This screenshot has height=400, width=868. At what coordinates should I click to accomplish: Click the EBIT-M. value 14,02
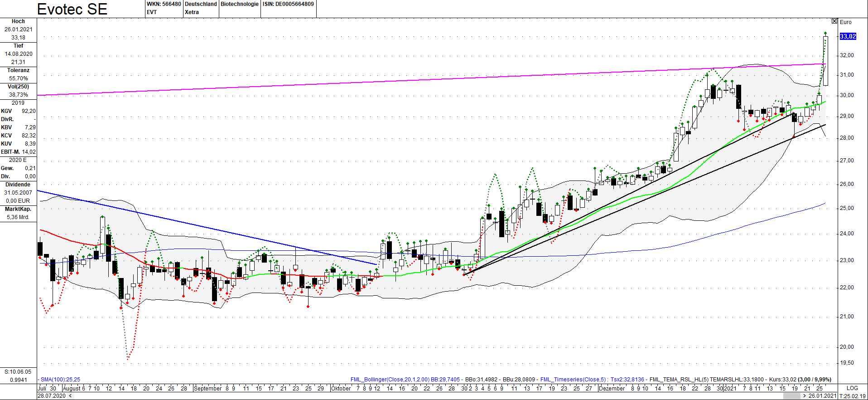pos(29,152)
